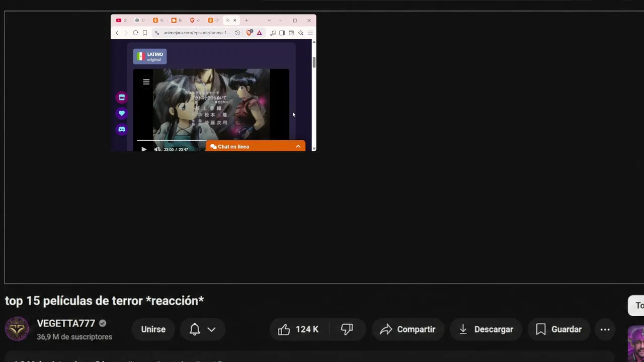Image resolution: width=644 pixels, height=362 pixels.
Task: Dislike the video
Action: coord(347,329)
